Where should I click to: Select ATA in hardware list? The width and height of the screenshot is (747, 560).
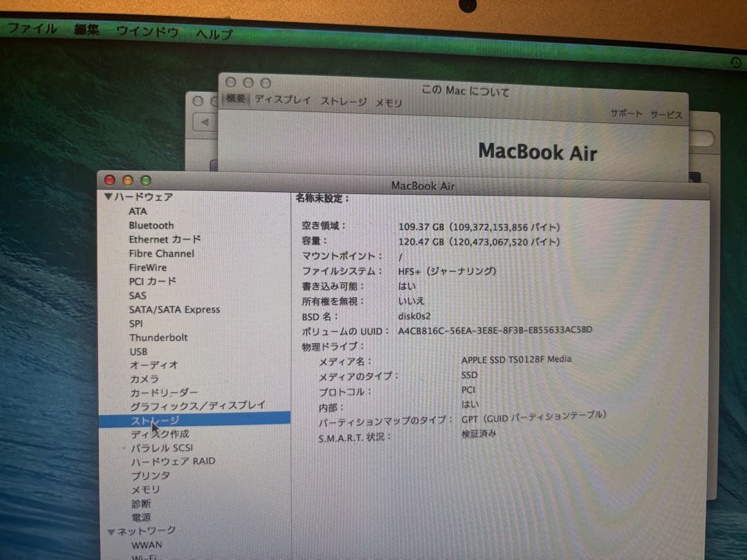click(138, 211)
